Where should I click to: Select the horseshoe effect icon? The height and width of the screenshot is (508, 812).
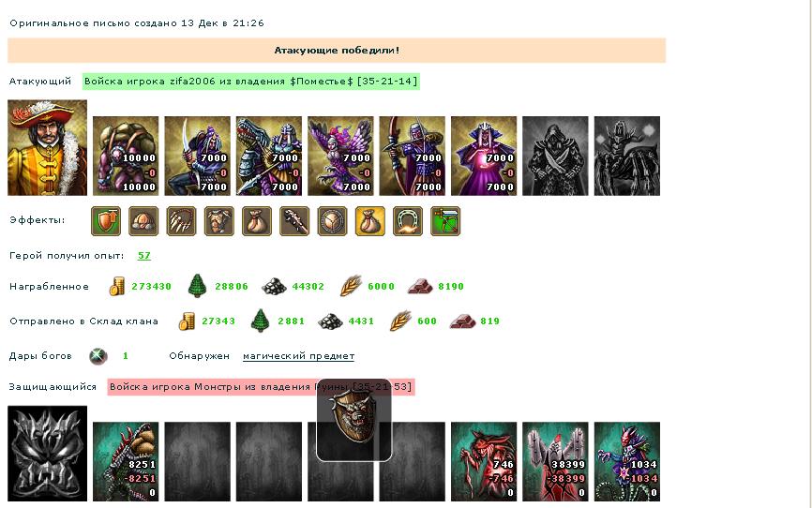pyautogui.click(x=408, y=221)
